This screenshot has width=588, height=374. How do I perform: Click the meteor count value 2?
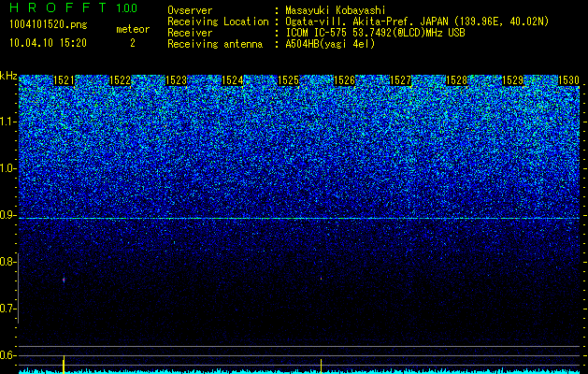click(x=133, y=44)
